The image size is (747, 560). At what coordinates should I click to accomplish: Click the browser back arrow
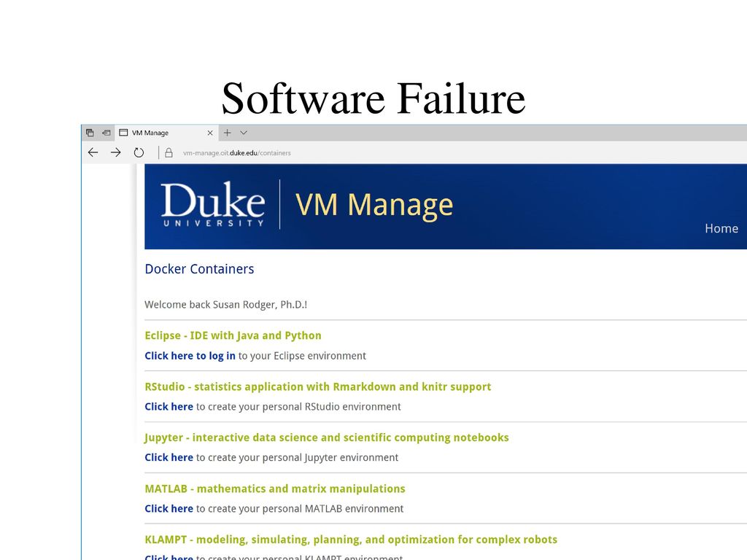(x=93, y=152)
